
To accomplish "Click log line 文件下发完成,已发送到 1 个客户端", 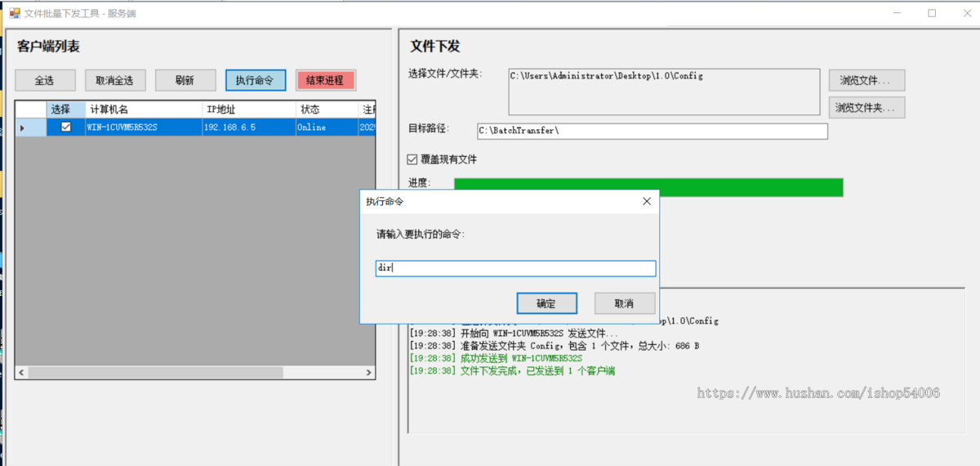I will click(512, 371).
